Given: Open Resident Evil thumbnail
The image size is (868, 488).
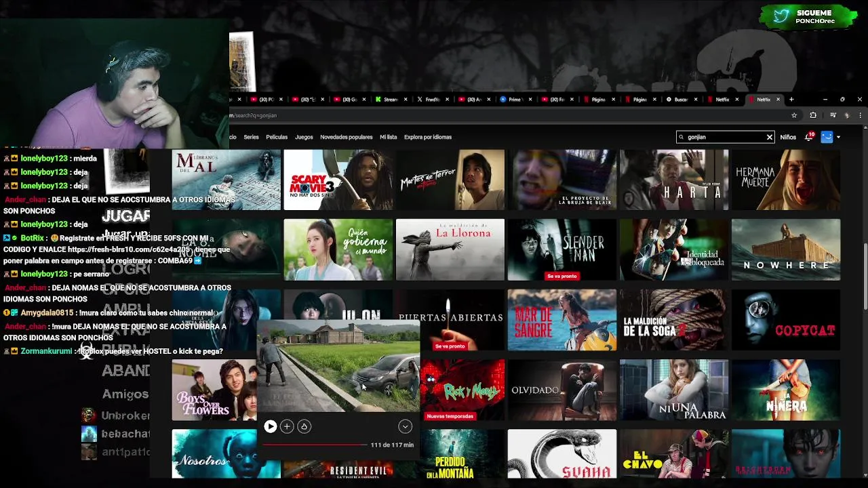Looking at the screenshot, I should (338, 469).
